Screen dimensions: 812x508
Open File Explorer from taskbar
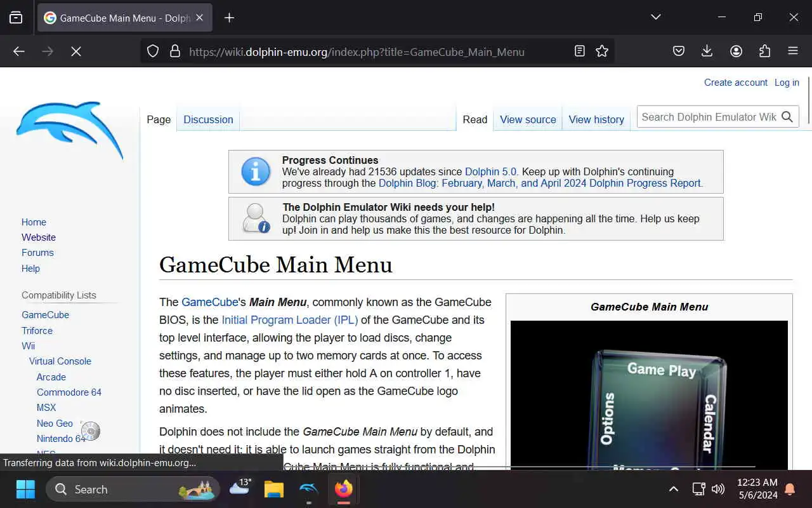[274, 489]
